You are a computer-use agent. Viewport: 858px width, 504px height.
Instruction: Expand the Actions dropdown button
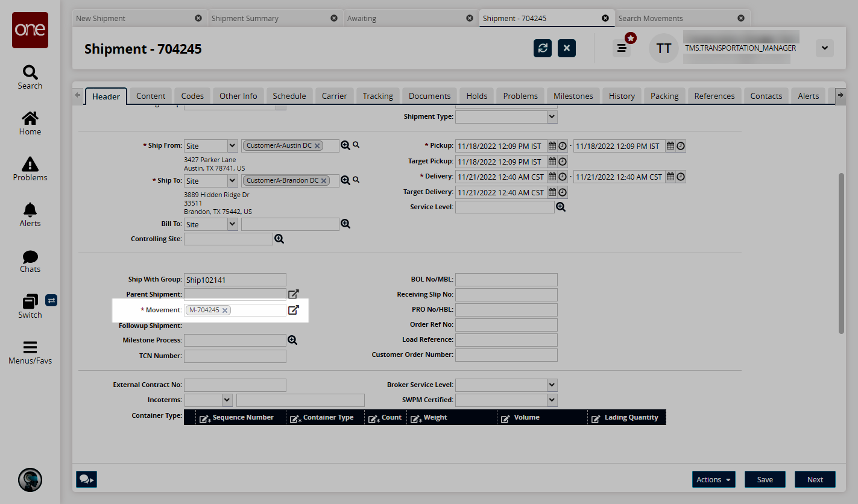[713, 479]
